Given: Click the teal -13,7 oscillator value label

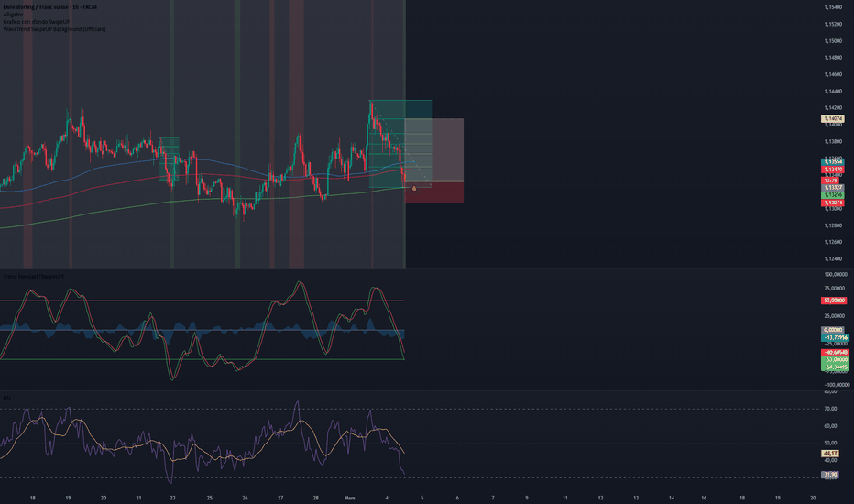Looking at the screenshot, I should coord(835,338).
